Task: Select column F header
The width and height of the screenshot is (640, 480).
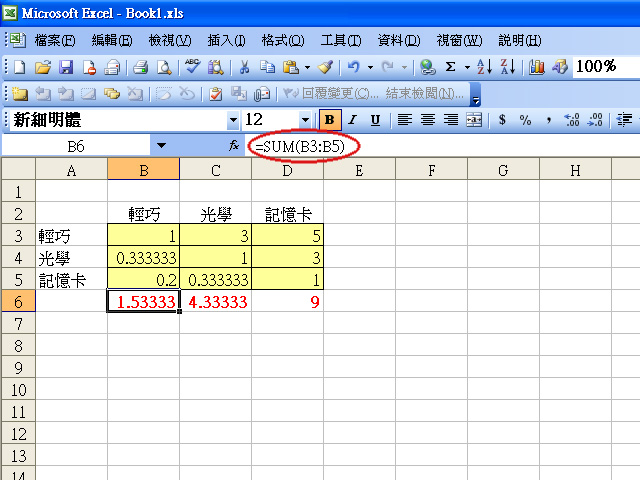Action: point(431,169)
